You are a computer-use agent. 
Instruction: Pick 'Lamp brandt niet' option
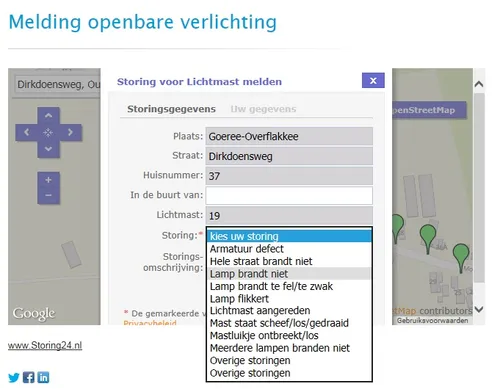[289, 274]
